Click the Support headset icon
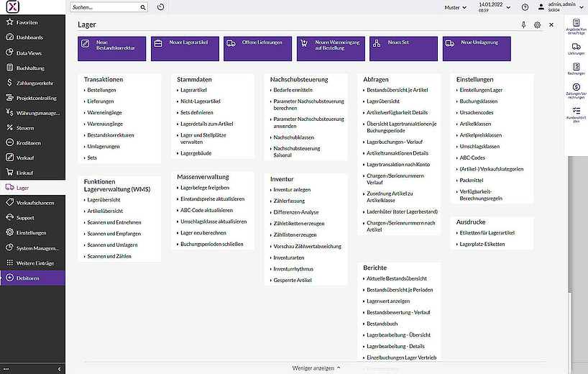Screen dimensions: 588x374 tap(10, 217)
